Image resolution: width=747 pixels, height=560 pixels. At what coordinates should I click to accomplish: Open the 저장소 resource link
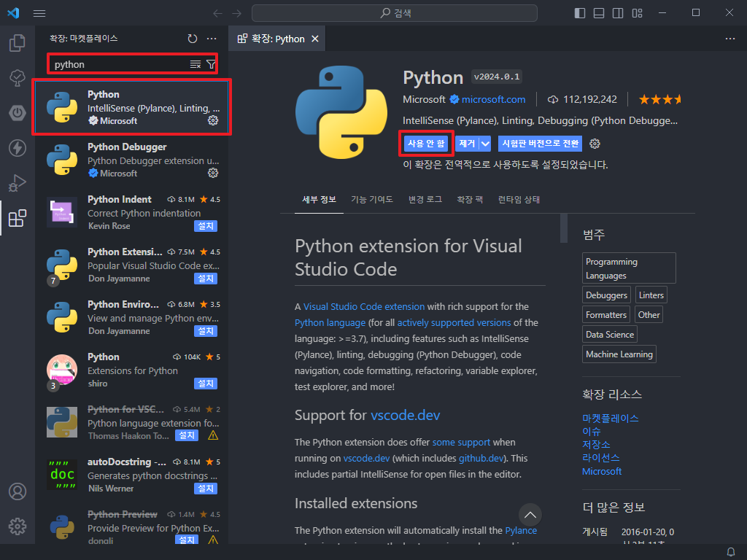[x=596, y=444]
